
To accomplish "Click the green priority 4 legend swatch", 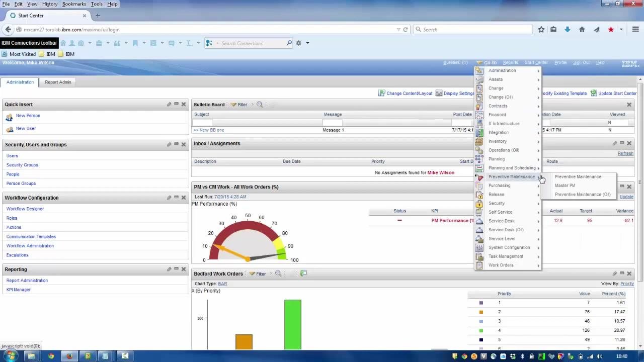I will [481, 331].
